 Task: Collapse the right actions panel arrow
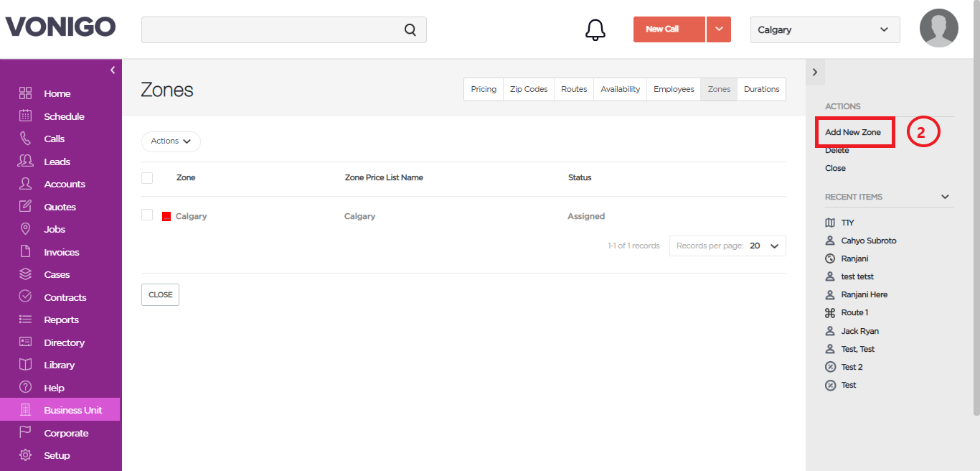[x=815, y=72]
